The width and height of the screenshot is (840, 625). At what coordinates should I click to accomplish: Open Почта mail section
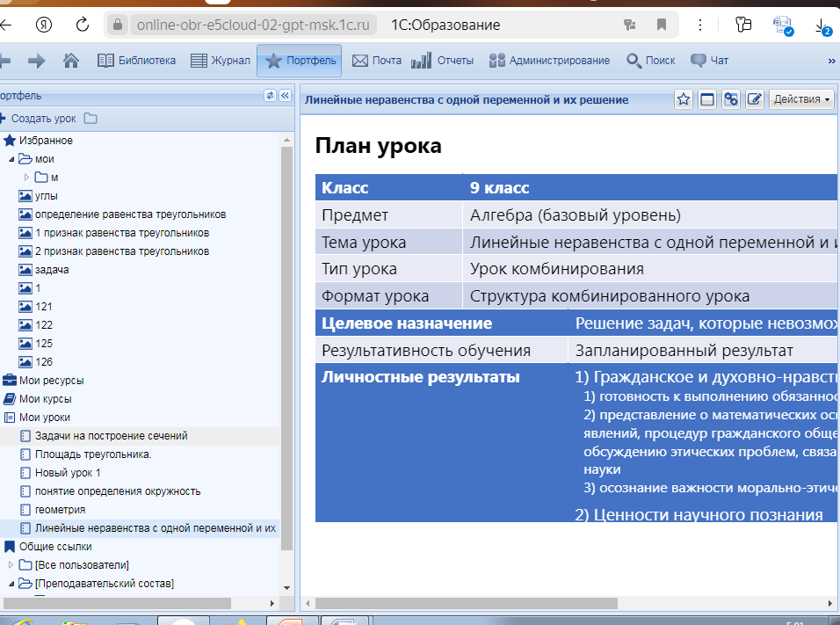point(377,61)
